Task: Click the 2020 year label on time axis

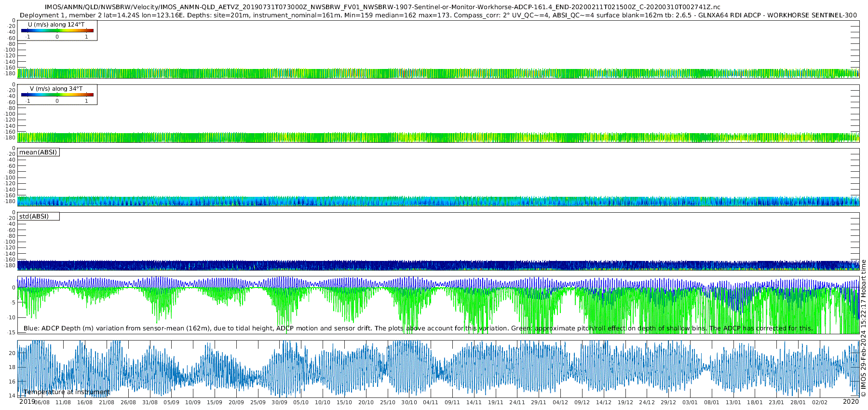Action: [851, 402]
